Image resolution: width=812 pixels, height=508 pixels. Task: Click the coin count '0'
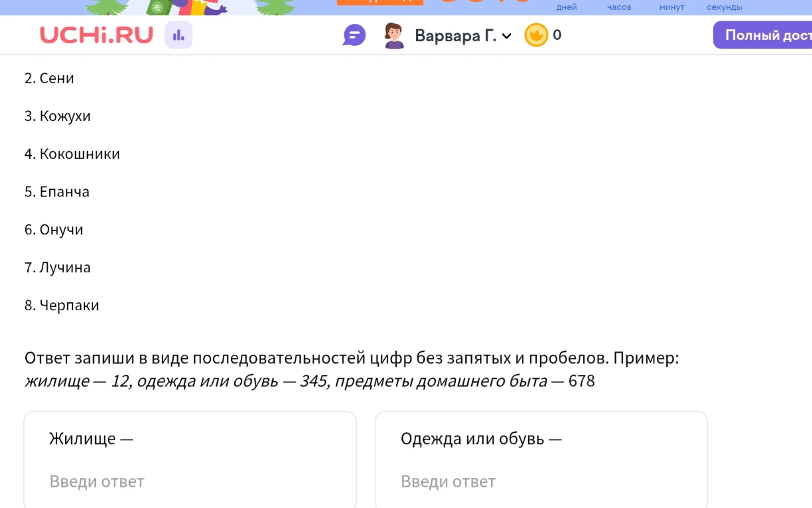(x=557, y=35)
